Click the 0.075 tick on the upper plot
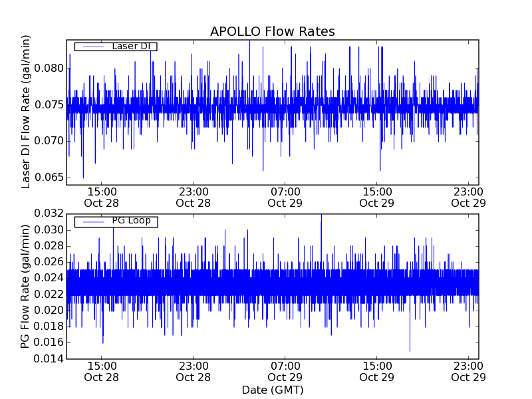 (x=48, y=105)
